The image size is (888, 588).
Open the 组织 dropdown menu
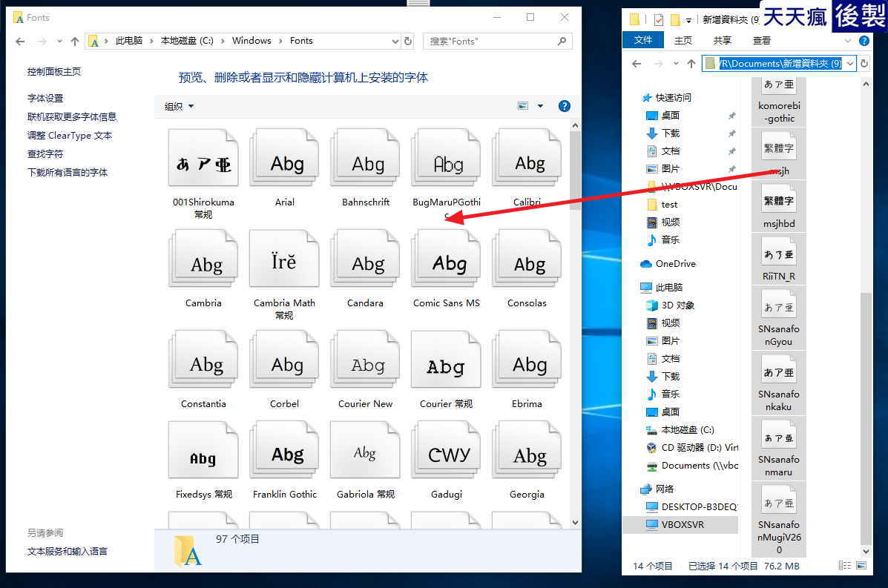[179, 106]
